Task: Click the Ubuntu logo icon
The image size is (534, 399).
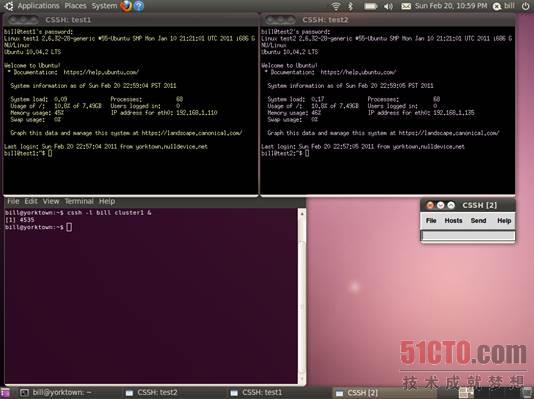Action: (9, 6)
